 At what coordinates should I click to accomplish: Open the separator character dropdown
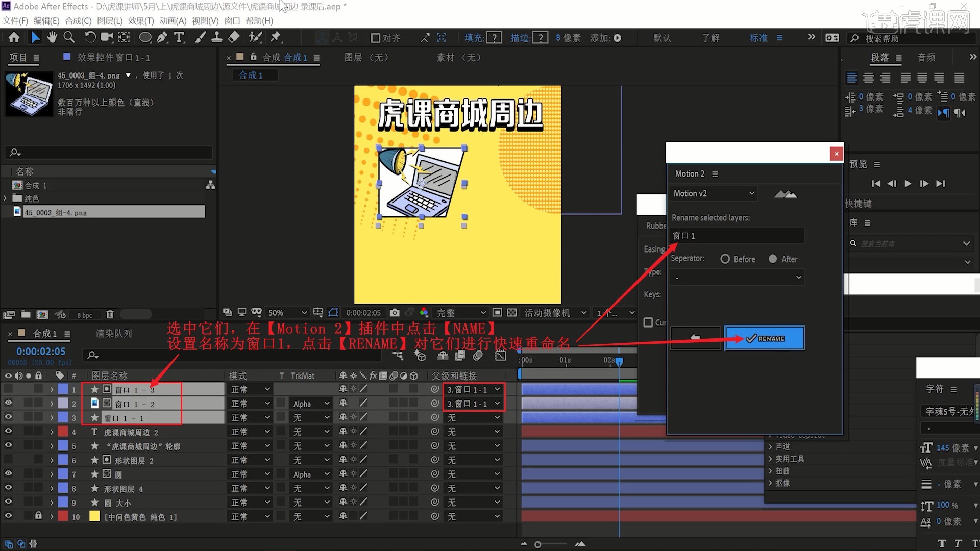737,277
